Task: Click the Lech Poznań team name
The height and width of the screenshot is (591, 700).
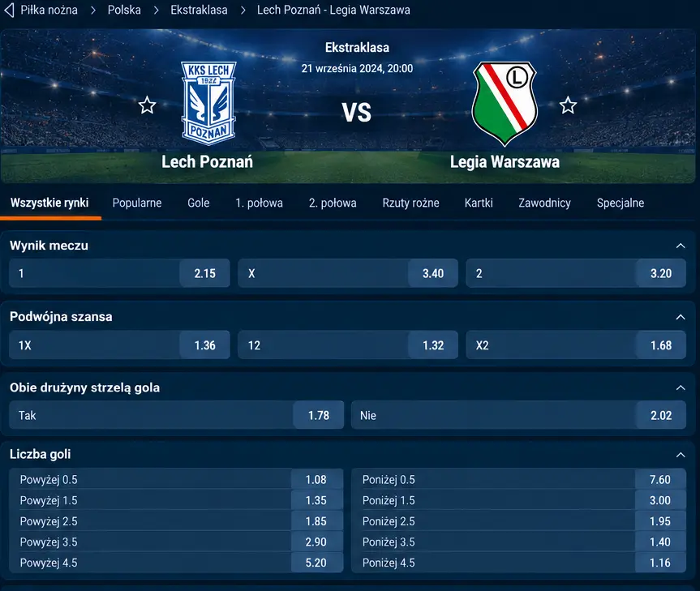Action: (207, 162)
